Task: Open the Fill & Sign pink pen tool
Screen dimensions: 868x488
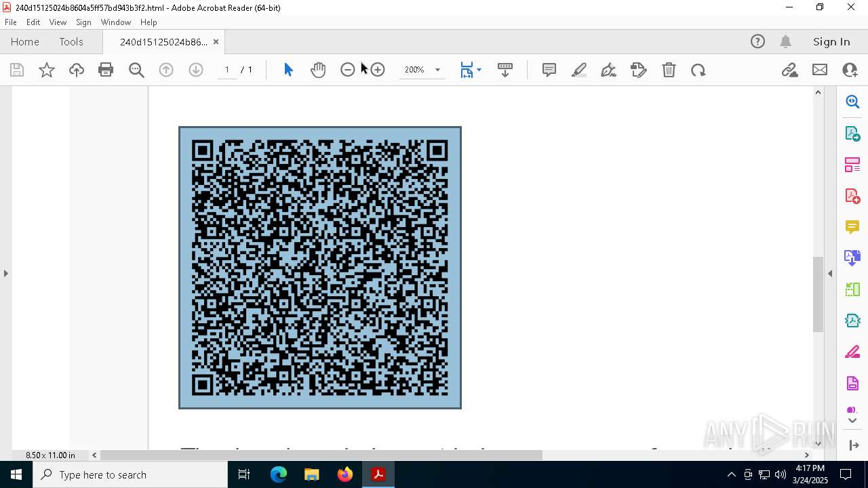Action: (852, 352)
